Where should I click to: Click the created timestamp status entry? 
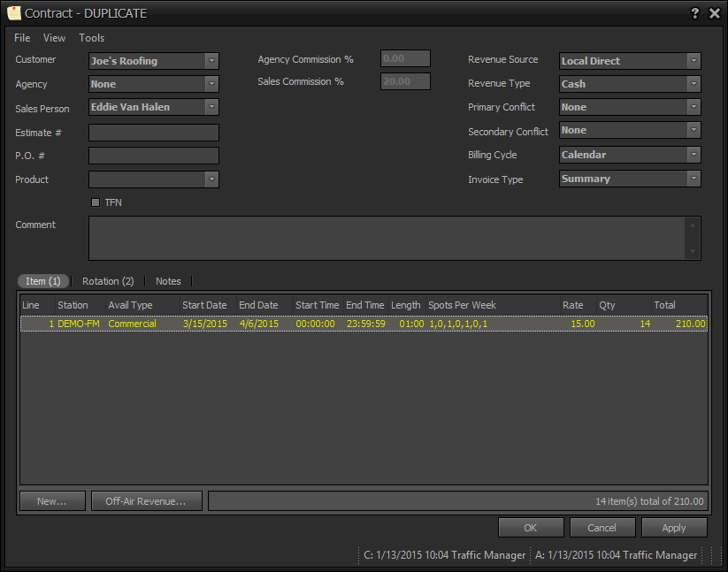444,555
